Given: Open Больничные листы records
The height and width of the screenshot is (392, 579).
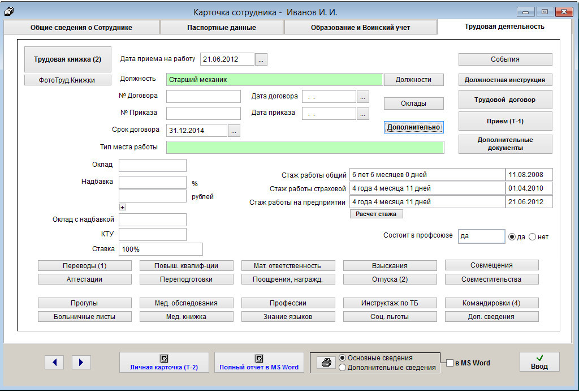Looking at the screenshot, I should click(x=85, y=317).
